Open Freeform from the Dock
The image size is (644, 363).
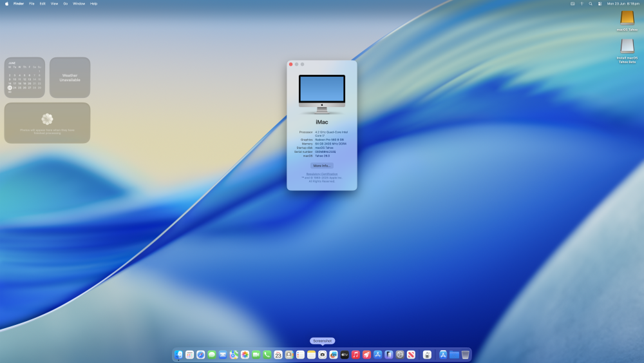click(334, 355)
